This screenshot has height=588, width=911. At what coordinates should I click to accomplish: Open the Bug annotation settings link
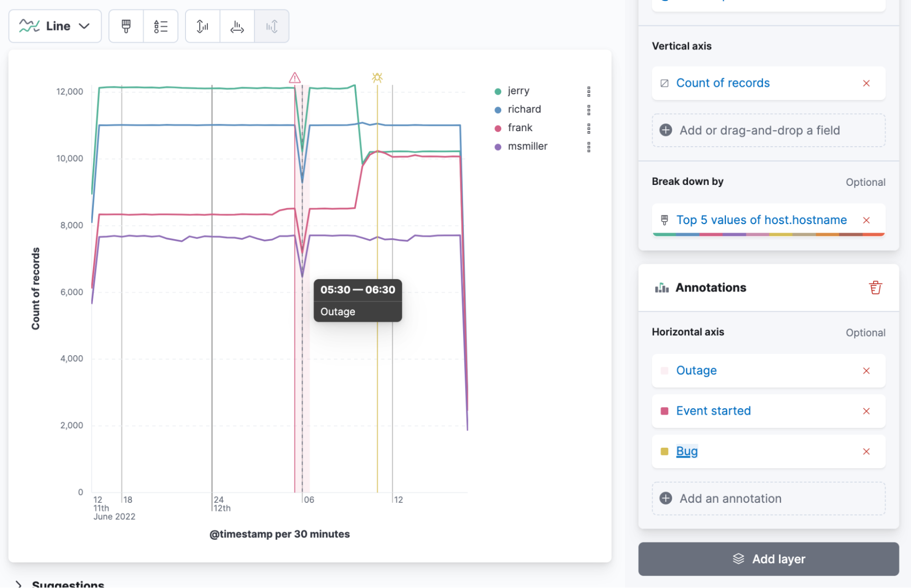coord(686,451)
